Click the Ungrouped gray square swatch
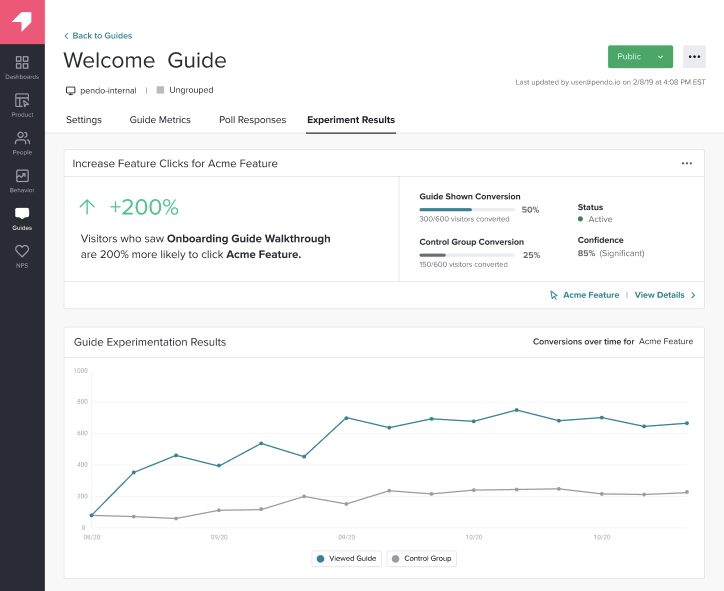Viewport: 724px width, 591px height. tap(160, 90)
